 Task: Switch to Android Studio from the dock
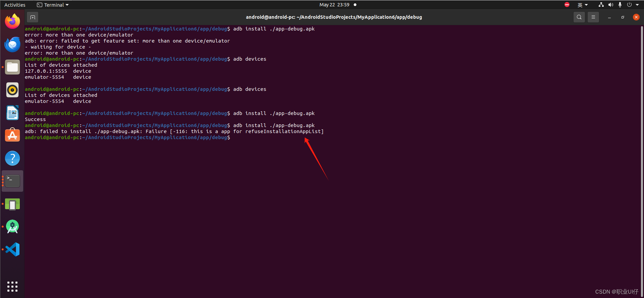[x=12, y=227]
